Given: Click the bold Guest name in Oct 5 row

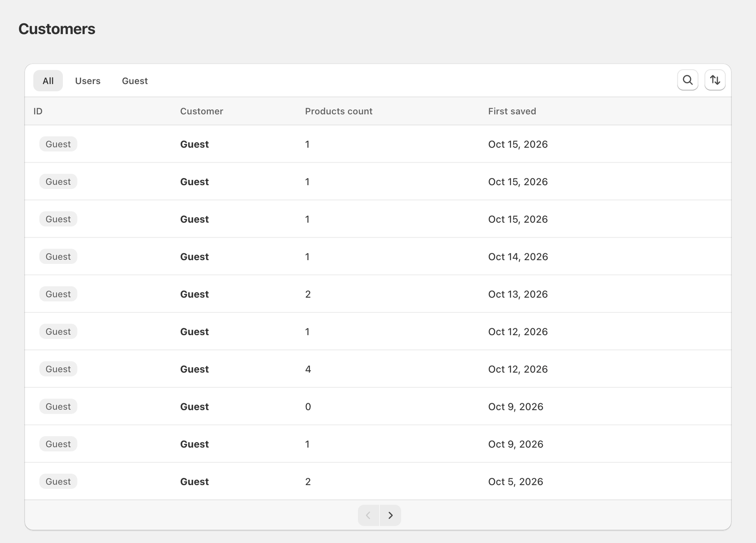Looking at the screenshot, I should point(195,482).
